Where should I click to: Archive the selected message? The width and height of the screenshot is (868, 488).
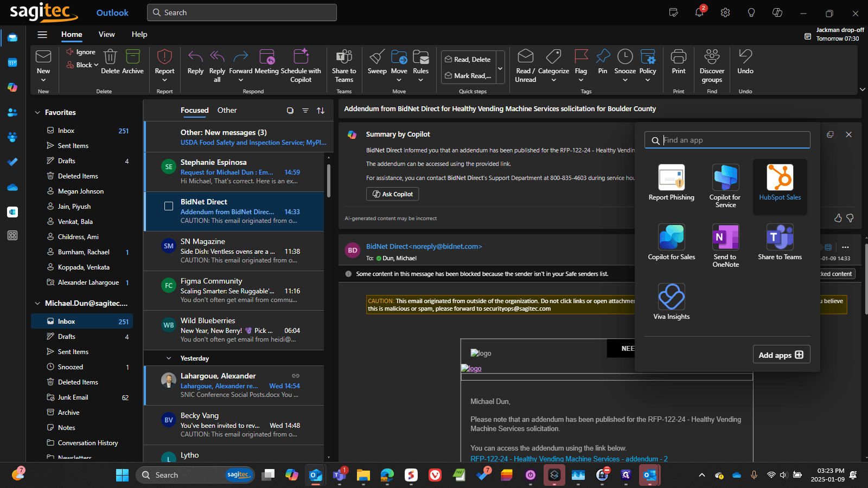(133, 61)
